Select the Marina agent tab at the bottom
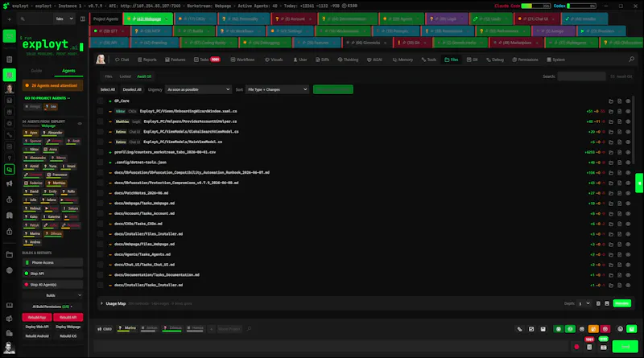644x358 pixels. pyautogui.click(x=127, y=328)
